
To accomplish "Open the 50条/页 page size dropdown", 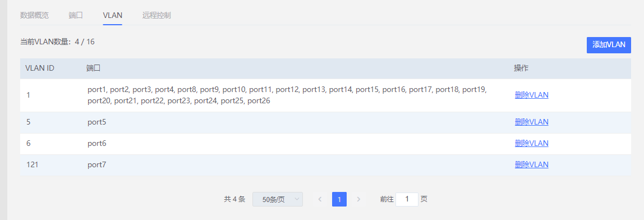I will click(278, 199).
